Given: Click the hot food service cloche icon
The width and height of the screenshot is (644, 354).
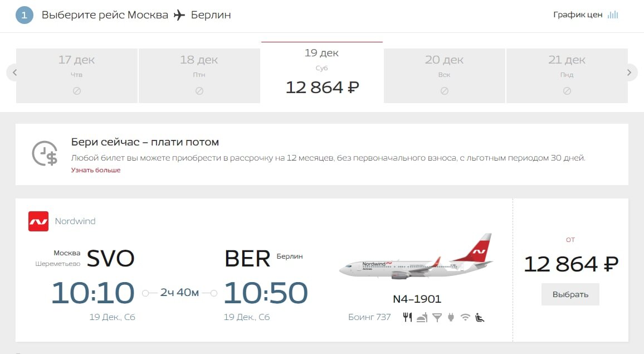Looking at the screenshot, I should pyautogui.click(x=421, y=317).
